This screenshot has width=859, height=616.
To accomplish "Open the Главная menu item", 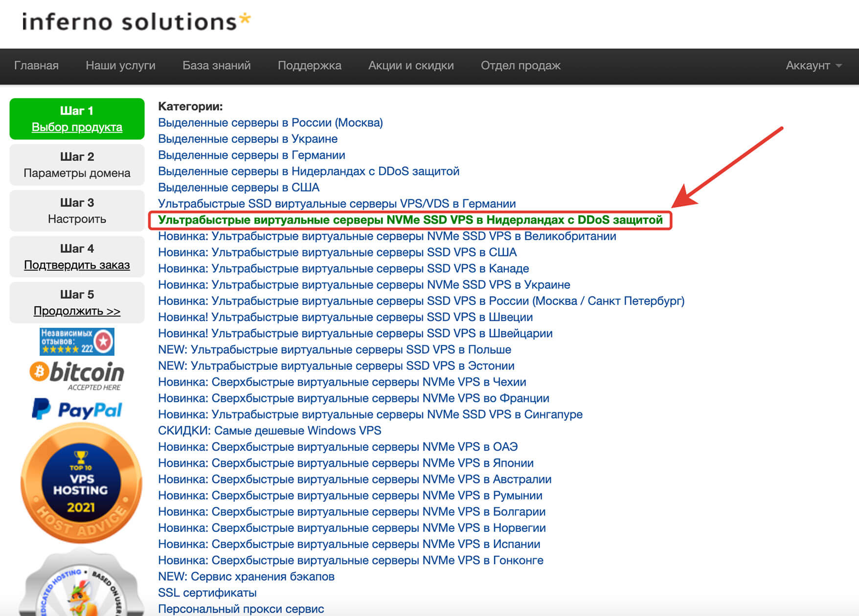I will pyautogui.click(x=36, y=65).
